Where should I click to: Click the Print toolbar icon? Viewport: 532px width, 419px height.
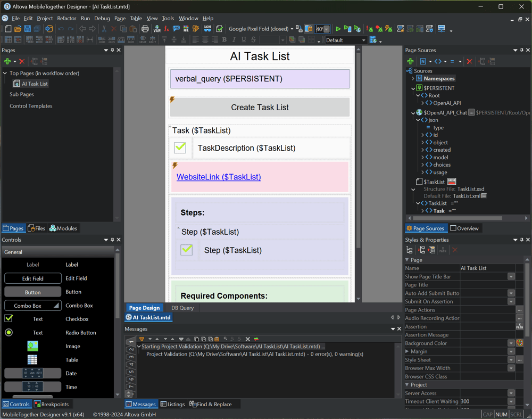coord(145,29)
